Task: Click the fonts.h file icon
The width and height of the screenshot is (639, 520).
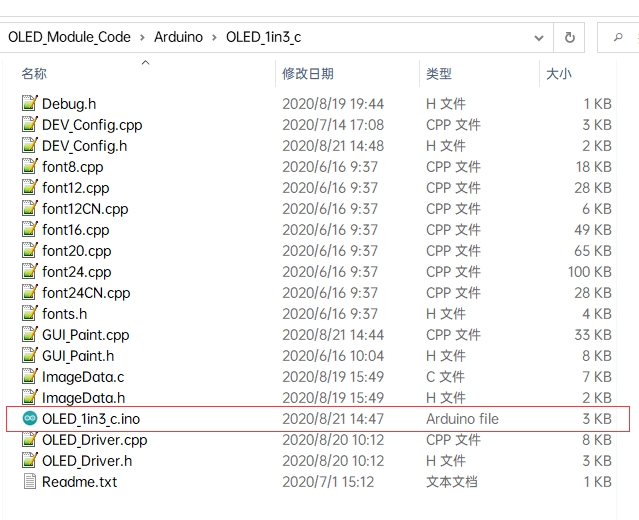Action: point(30,314)
